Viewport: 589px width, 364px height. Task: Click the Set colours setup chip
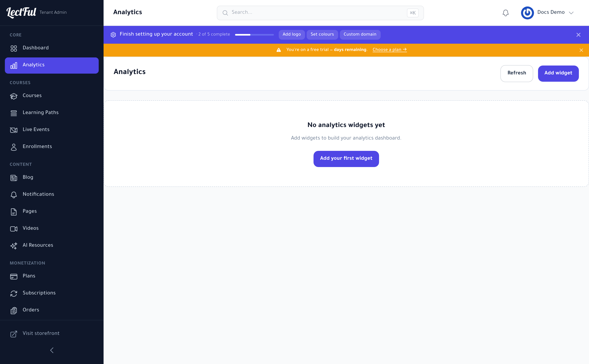[x=322, y=35]
